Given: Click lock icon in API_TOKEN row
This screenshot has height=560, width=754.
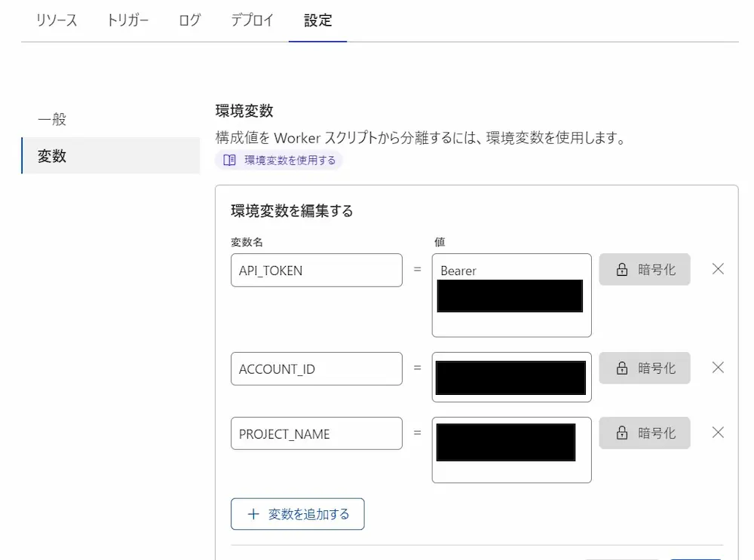Looking at the screenshot, I should [x=622, y=270].
